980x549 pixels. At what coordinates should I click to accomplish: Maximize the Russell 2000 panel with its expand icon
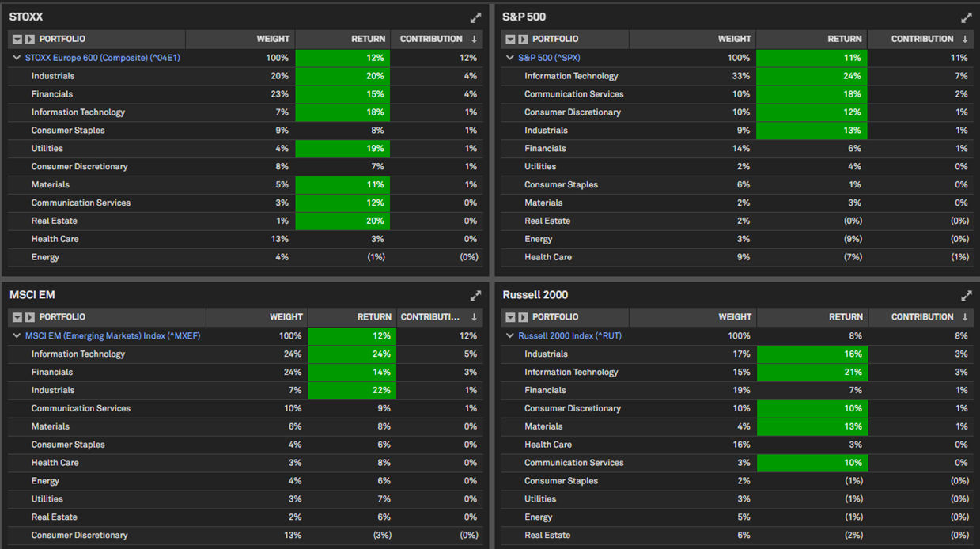[x=967, y=296]
